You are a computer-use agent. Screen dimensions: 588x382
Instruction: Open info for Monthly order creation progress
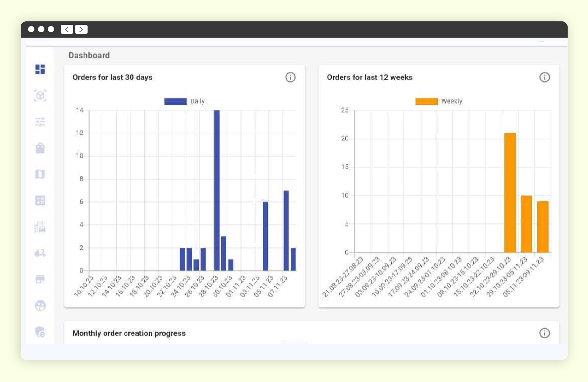pos(544,333)
